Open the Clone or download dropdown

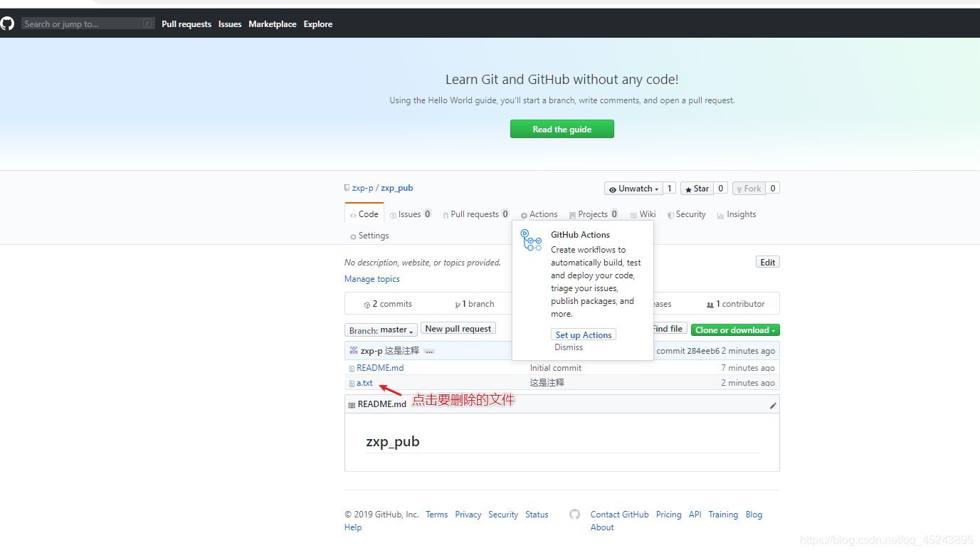(735, 330)
